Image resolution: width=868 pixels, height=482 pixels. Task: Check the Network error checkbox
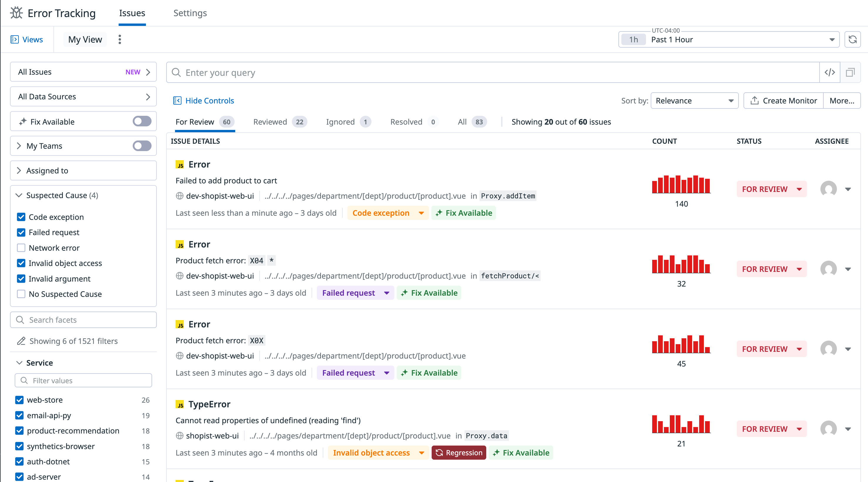pos(21,247)
